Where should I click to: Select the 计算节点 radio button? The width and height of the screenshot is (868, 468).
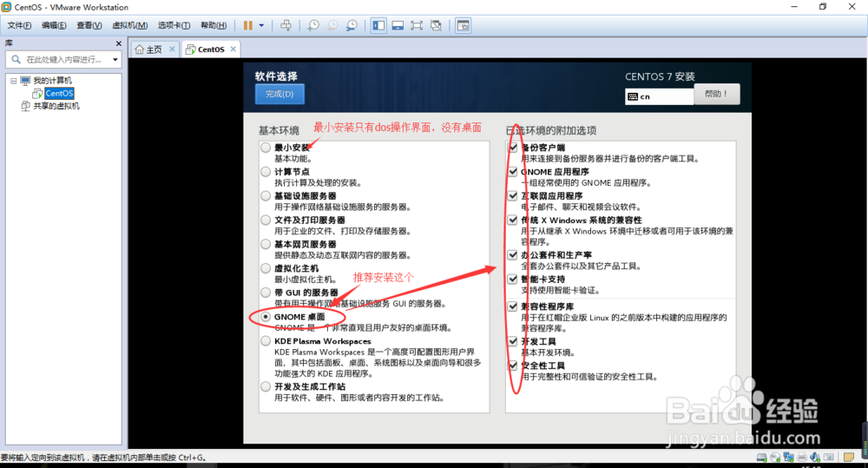pyautogui.click(x=266, y=172)
